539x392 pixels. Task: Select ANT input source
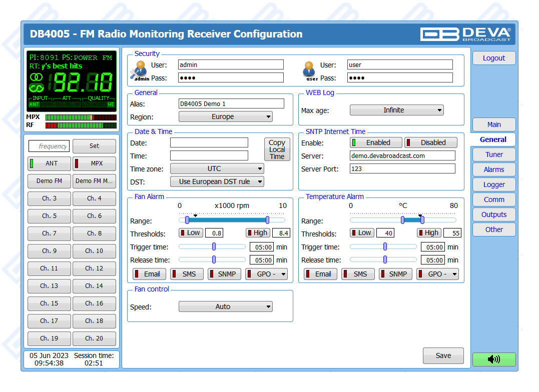click(49, 163)
